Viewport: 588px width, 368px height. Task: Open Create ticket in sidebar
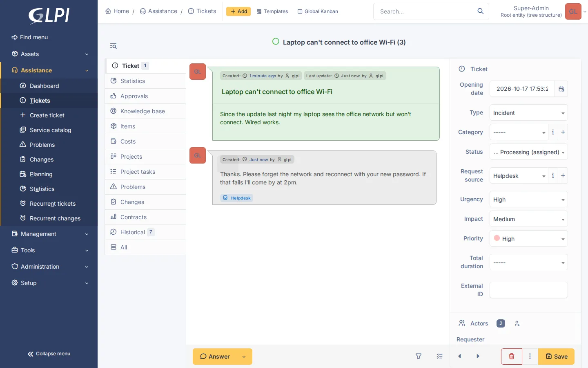pos(49,115)
